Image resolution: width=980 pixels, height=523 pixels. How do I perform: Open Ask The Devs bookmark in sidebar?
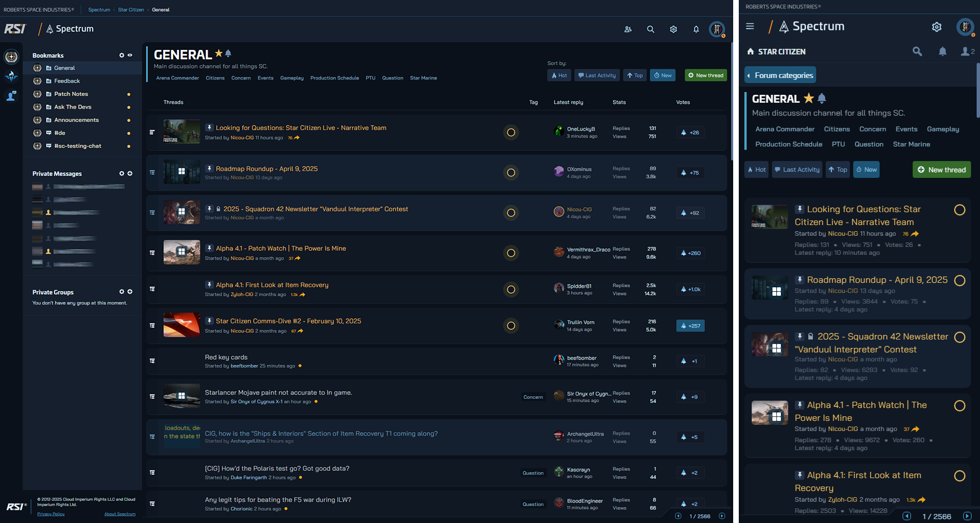point(82,107)
